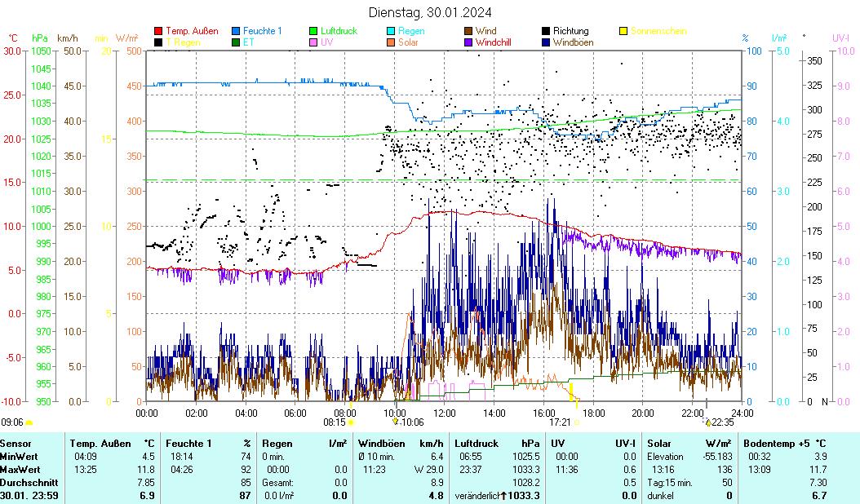Click the sunrise icon next to 08:15

tap(352, 422)
